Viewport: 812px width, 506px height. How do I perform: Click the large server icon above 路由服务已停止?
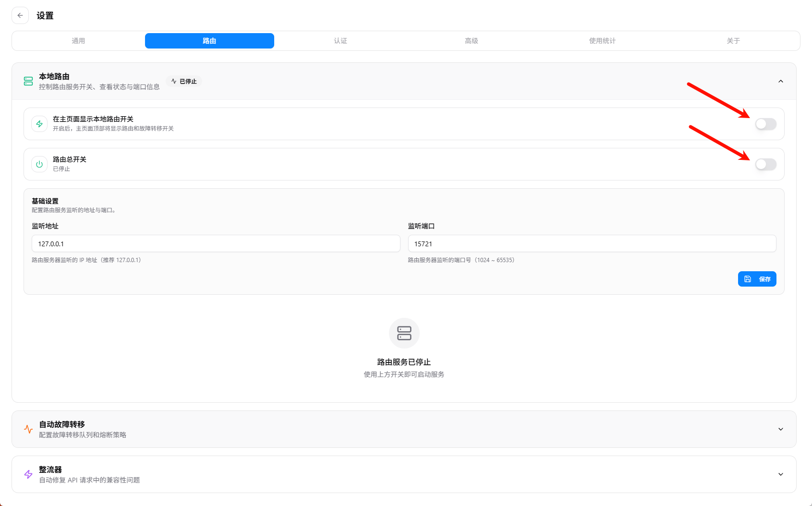click(x=404, y=333)
